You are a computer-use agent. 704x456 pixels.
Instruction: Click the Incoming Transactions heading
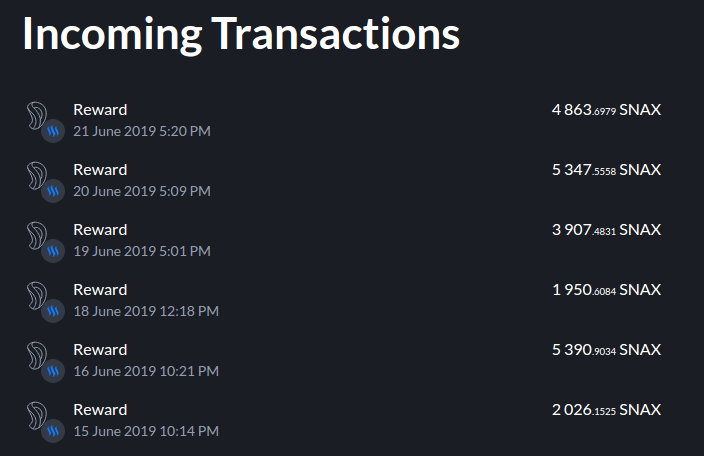coord(241,34)
